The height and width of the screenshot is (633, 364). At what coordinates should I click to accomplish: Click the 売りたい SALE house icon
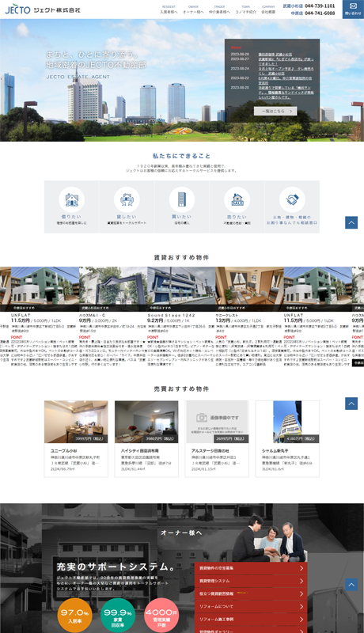tap(237, 199)
